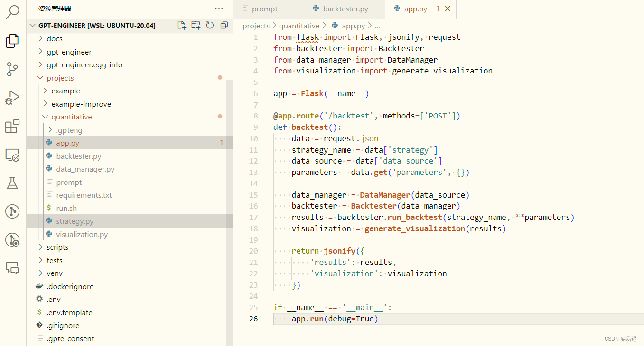This screenshot has width=644, height=346.
Task: Click the Docker icon of .dockerignore
Action: click(40, 286)
